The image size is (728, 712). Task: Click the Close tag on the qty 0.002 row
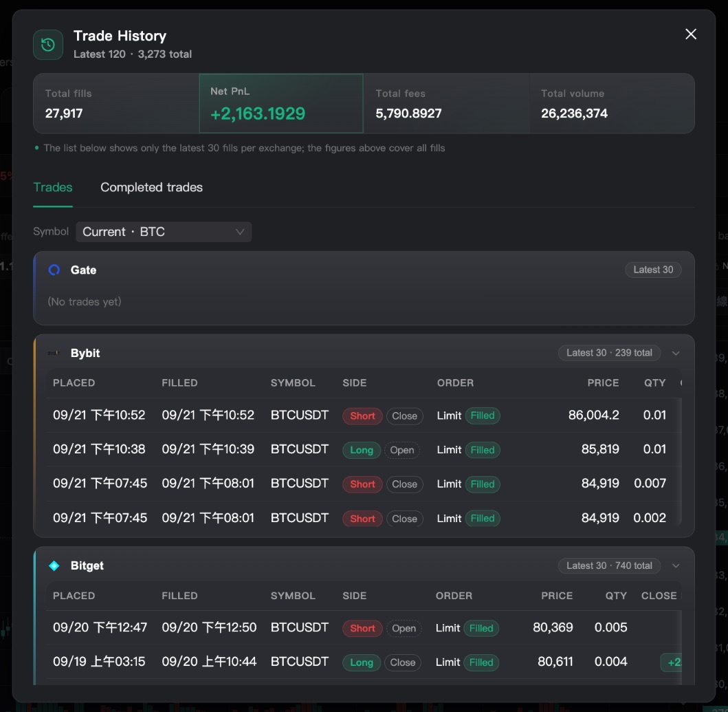(x=404, y=519)
